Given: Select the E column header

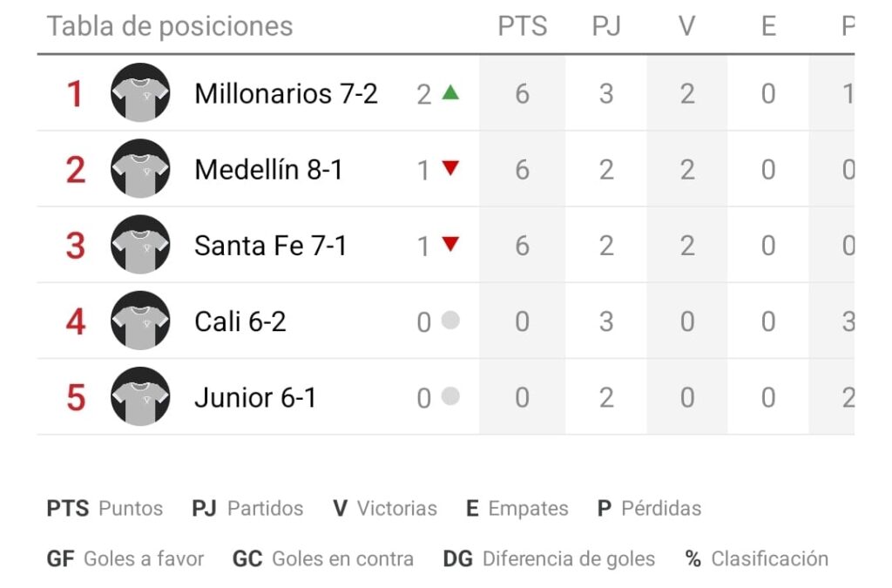Looking at the screenshot, I should tap(768, 26).
